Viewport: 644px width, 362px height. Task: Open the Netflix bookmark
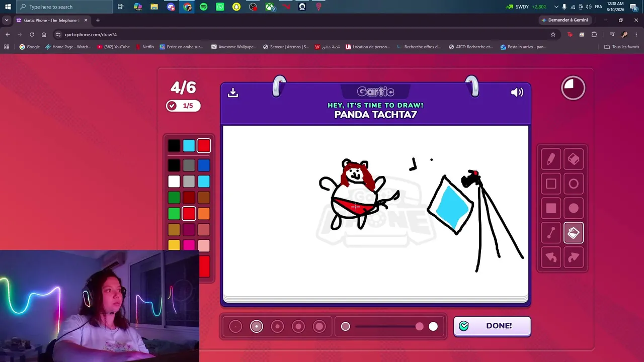(145, 47)
